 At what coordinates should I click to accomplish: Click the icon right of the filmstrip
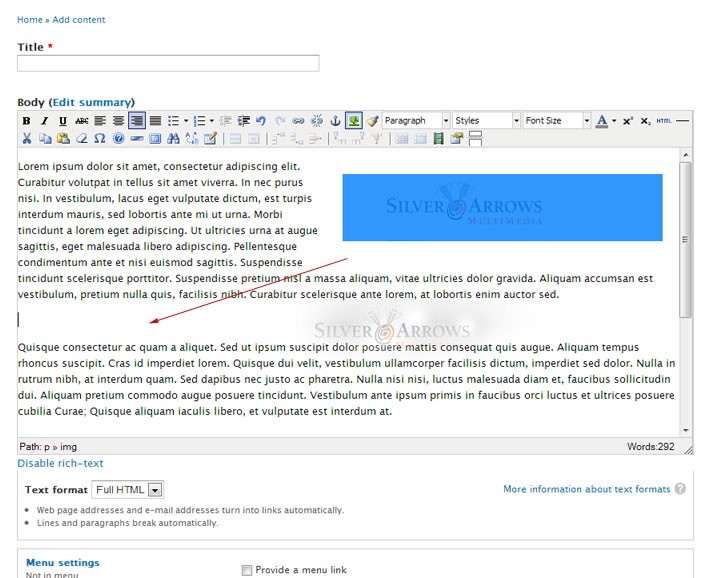click(x=457, y=138)
